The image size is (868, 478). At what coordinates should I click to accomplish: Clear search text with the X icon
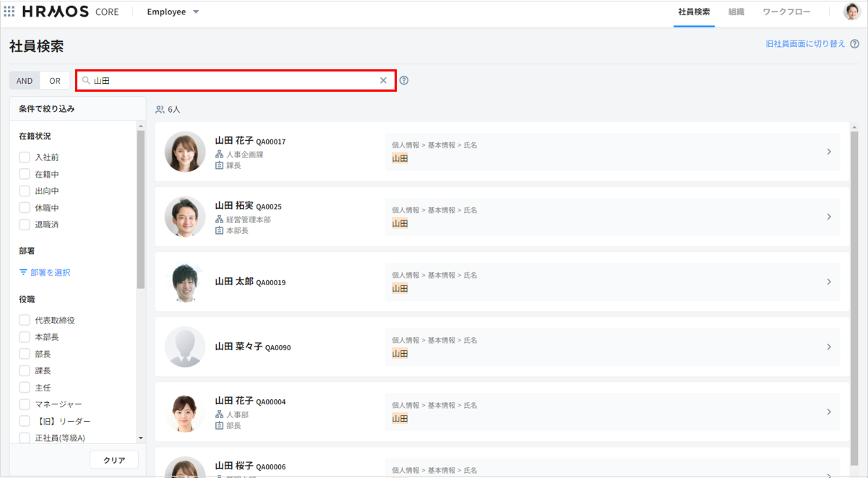(x=383, y=81)
